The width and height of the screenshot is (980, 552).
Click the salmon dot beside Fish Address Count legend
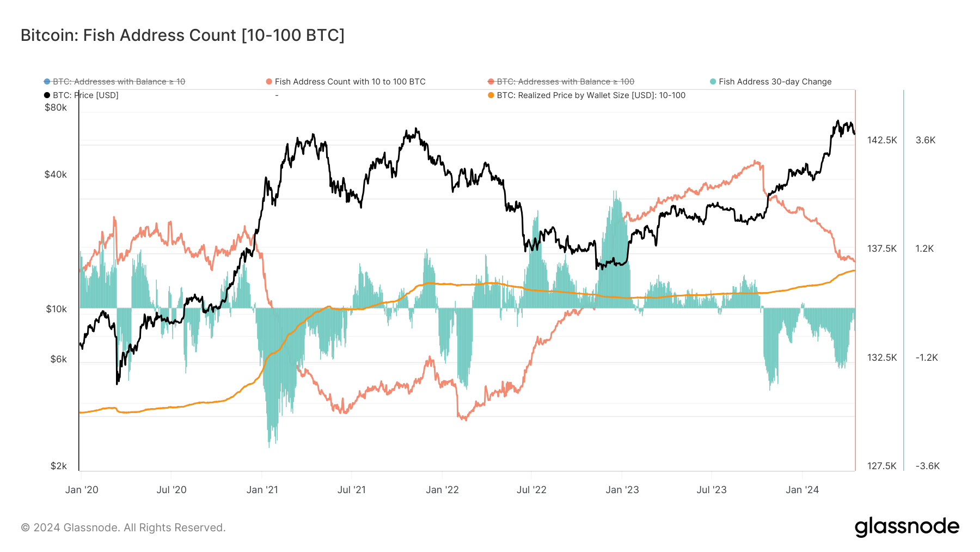point(269,82)
